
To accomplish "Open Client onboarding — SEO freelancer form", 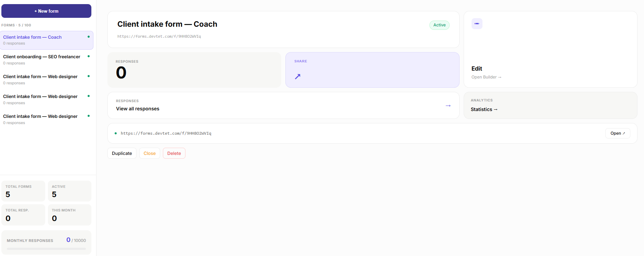I will [x=46, y=60].
